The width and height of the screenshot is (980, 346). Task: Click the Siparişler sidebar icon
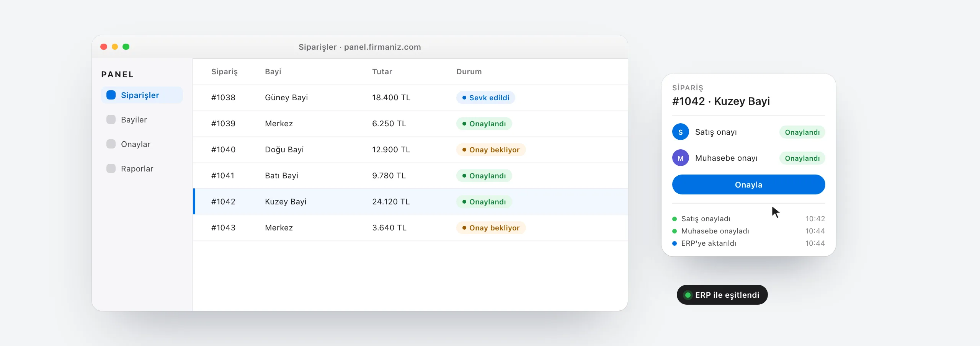click(x=111, y=95)
